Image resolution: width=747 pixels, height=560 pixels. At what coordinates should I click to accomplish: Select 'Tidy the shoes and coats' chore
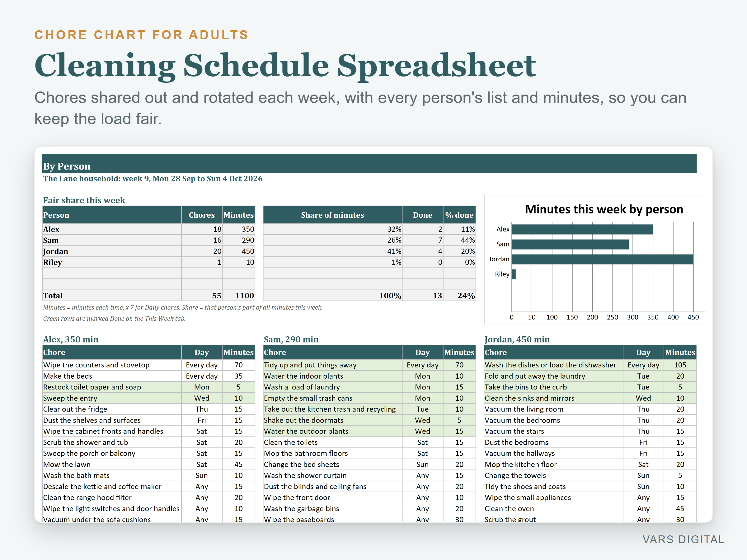click(x=553, y=486)
